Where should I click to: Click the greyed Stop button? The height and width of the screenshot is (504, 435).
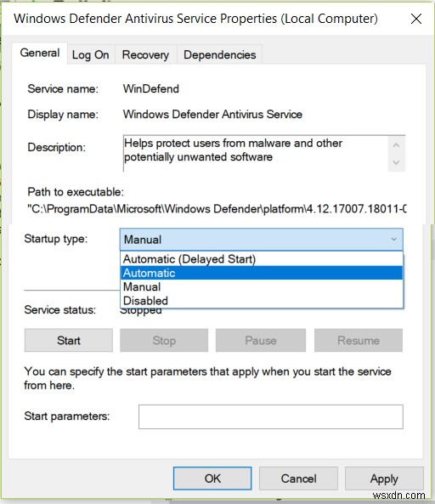click(164, 340)
